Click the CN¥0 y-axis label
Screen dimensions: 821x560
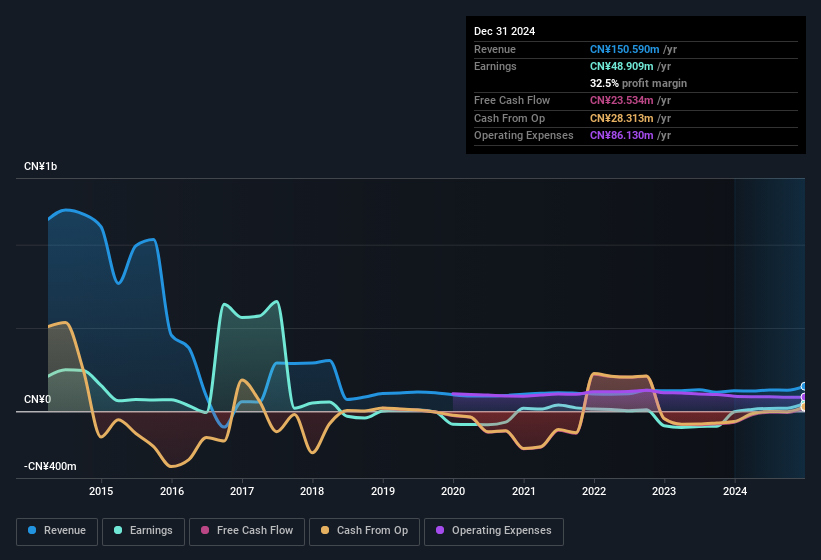(37, 399)
